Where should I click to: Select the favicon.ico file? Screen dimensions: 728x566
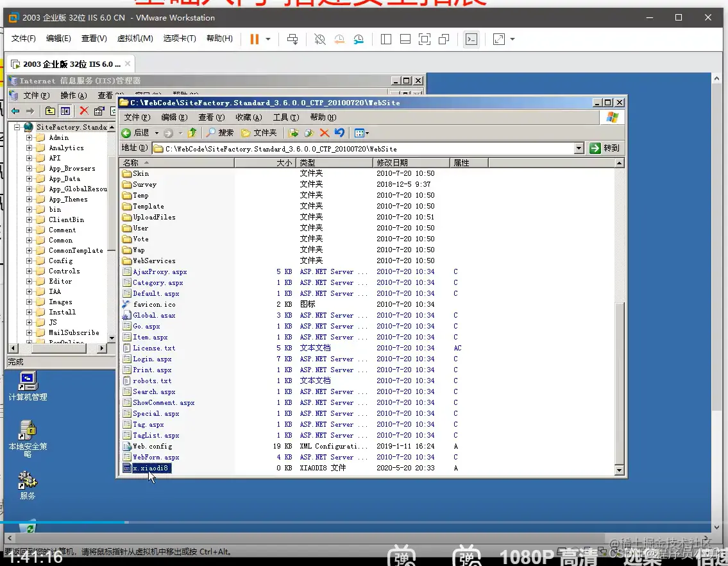[154, 304]
